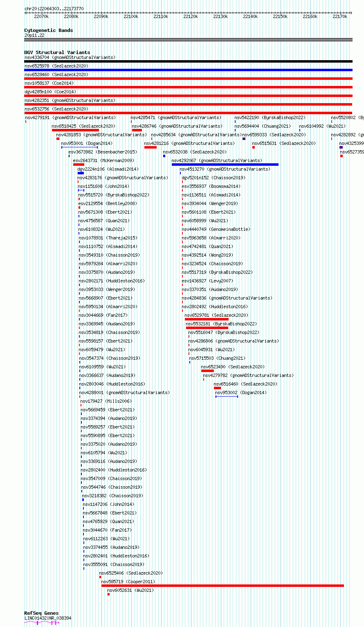Select esv2129554 (Bentley2008) label
This screenshot has width=364, height=627.
[108, 203]
